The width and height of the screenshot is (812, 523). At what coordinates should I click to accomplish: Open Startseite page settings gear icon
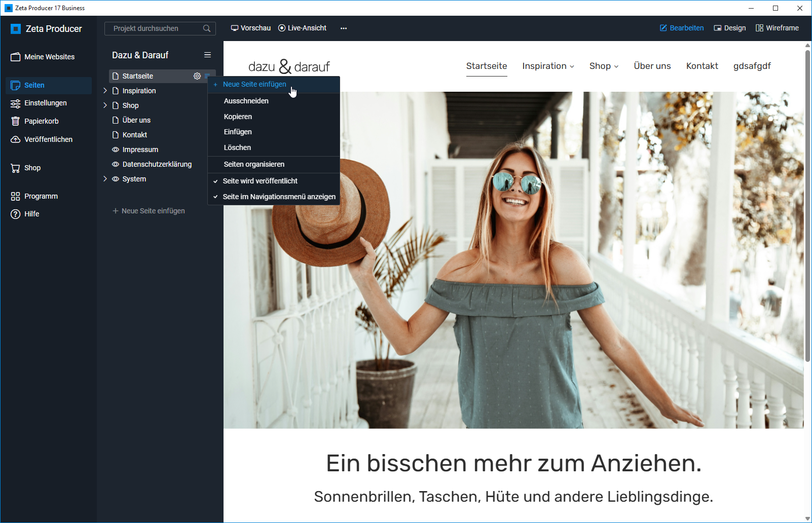197,76
